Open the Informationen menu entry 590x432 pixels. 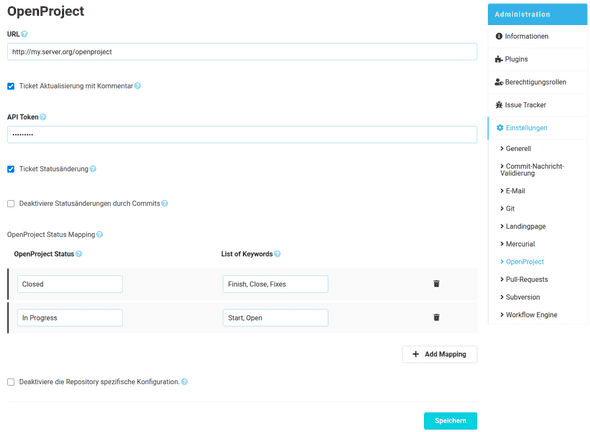[x=537, y=36]
